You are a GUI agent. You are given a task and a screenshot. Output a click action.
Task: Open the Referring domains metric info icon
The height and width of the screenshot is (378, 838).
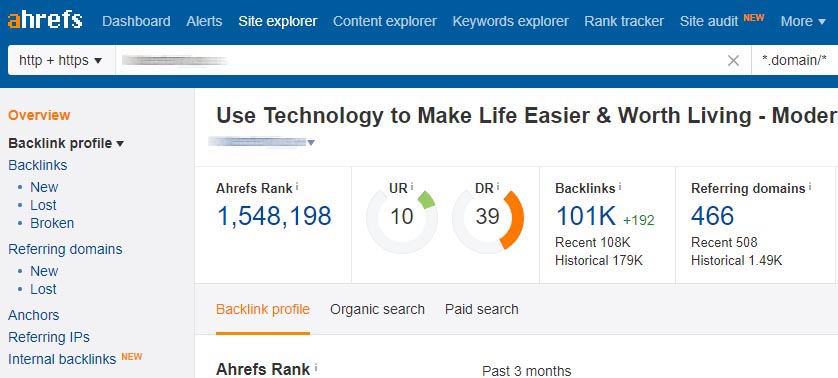(x=810, y=187)
